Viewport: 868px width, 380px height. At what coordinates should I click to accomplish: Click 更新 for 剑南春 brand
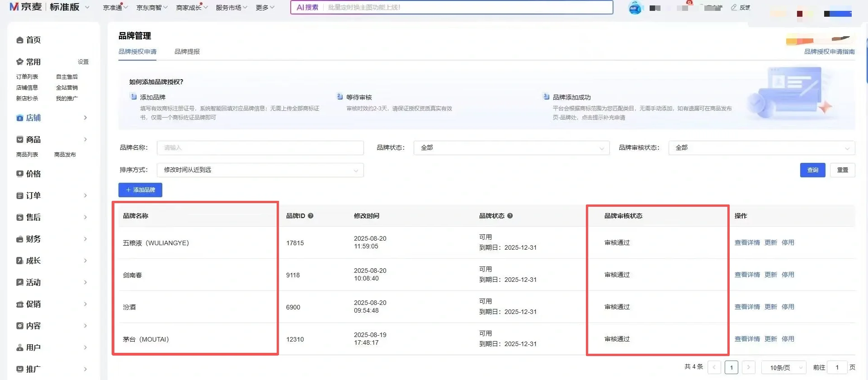click(x=770, y=275)
